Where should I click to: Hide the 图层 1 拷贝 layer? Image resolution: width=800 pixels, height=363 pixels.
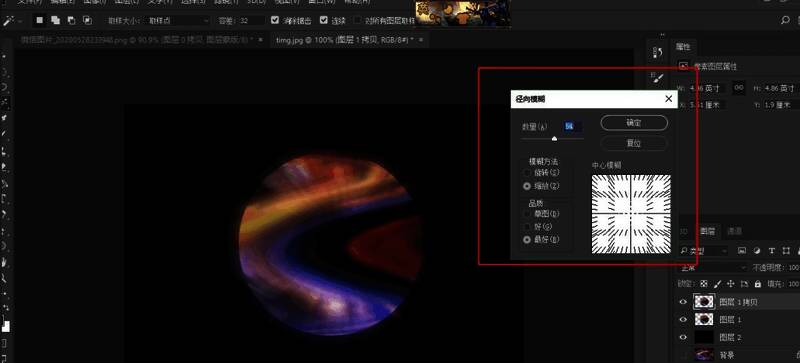click(x=683, y=302)
